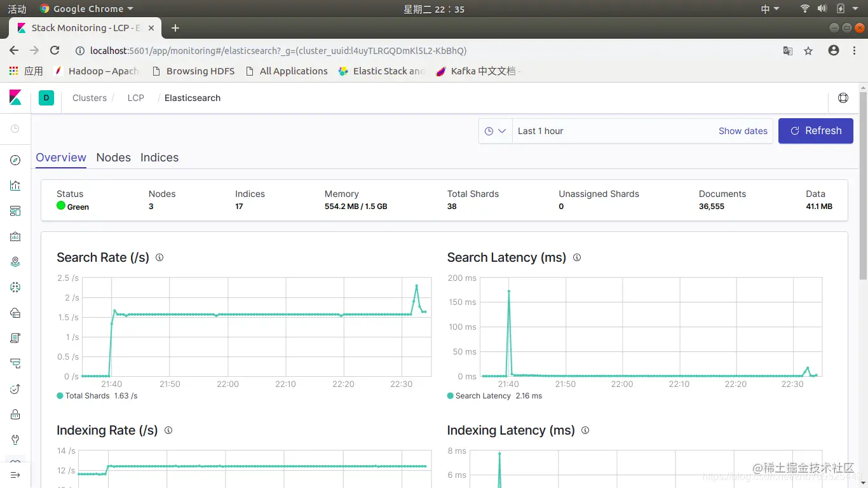Open the quick time range dropdown
Viewport: 868px width, 488px height.
(496, 131)
